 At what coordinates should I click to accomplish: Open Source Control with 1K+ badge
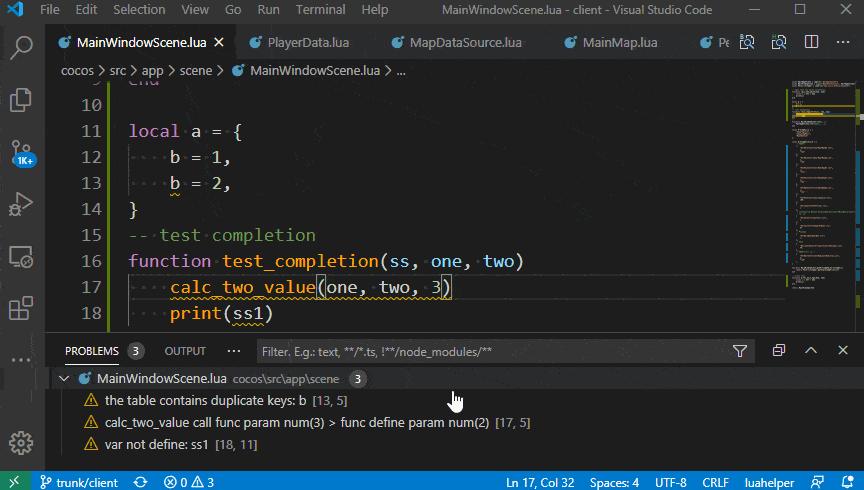[22, 153]
